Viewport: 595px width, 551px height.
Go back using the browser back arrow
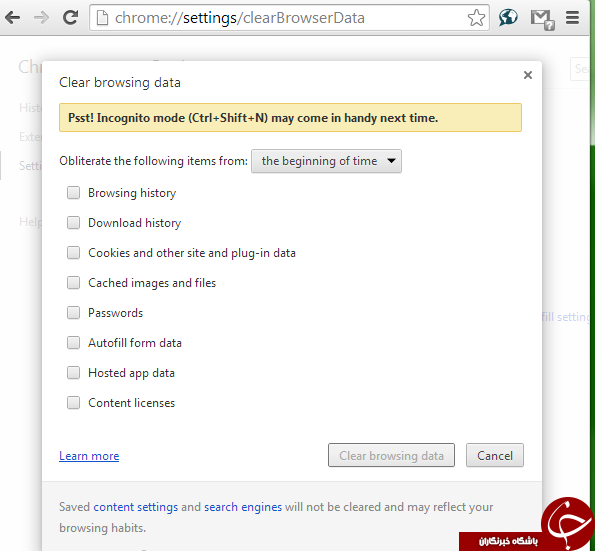click(x=13, y=18)
